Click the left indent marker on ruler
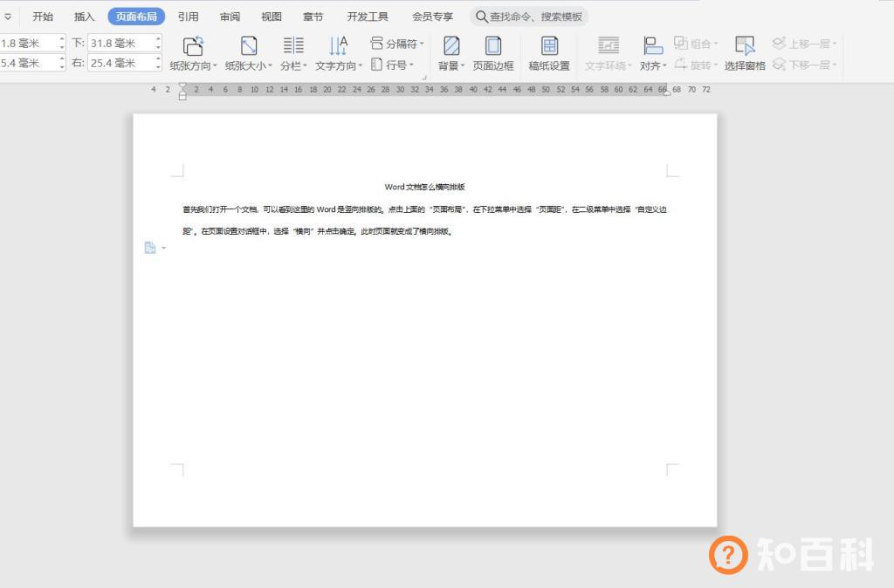The height and width of the screenshot is (588, 894). click(182, 96)
